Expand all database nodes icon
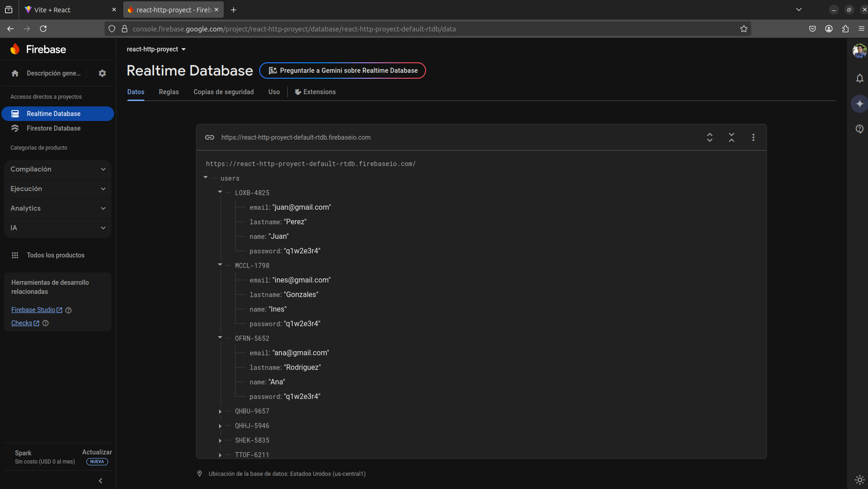Viewport: 868px width, 489px height. click(710, 137)
